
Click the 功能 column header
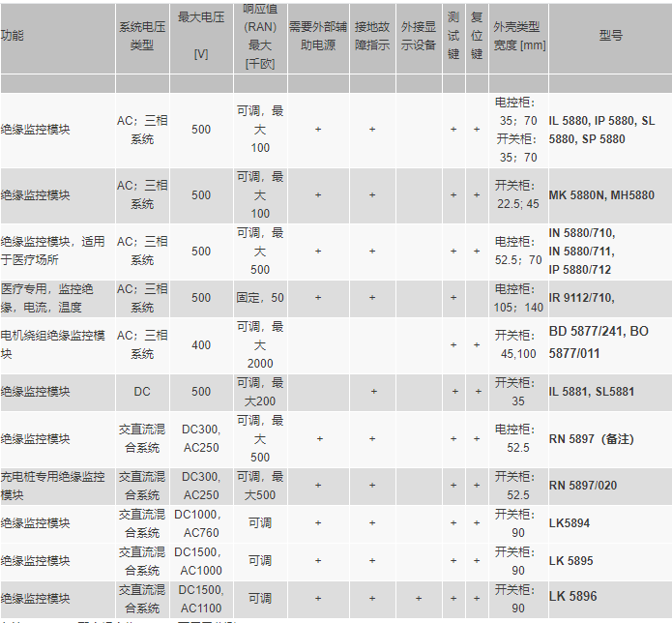pyautogui.click(x=13, y=36)
